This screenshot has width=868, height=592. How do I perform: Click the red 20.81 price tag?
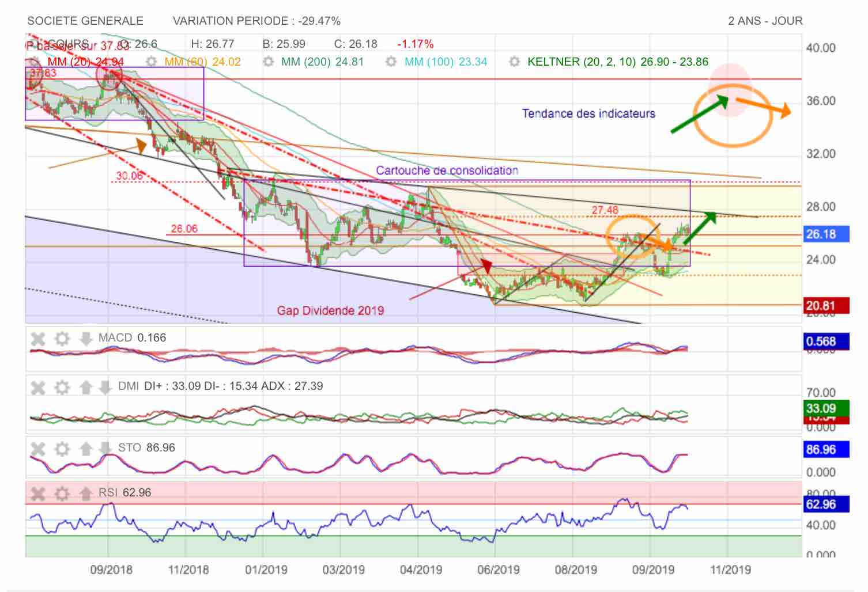click(x=826, y=305)
